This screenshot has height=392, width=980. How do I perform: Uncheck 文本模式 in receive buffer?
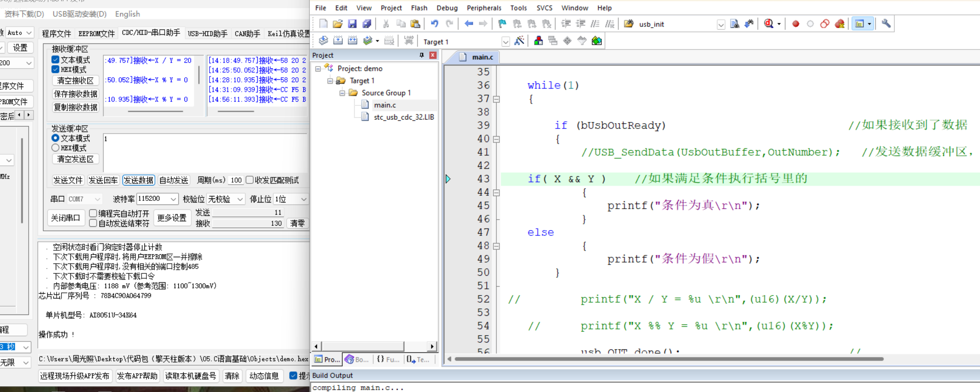click(55, 60)
